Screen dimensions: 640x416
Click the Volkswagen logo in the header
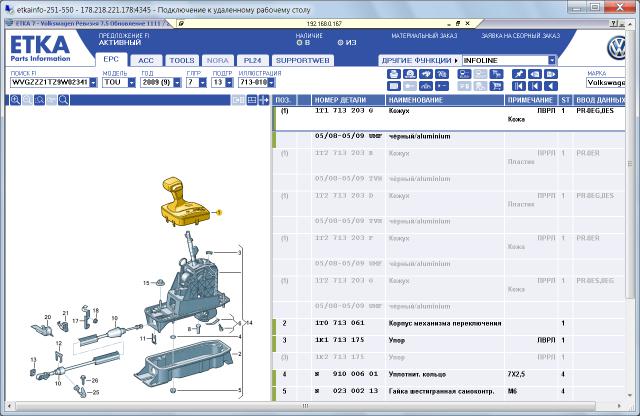616,48
